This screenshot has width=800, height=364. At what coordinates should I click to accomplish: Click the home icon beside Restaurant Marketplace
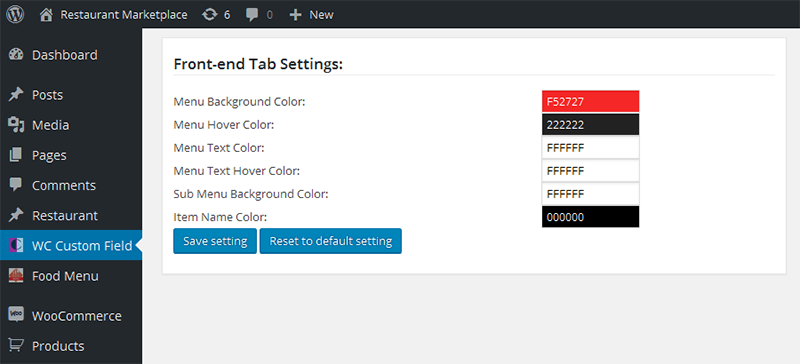click(x=46, y=15)
